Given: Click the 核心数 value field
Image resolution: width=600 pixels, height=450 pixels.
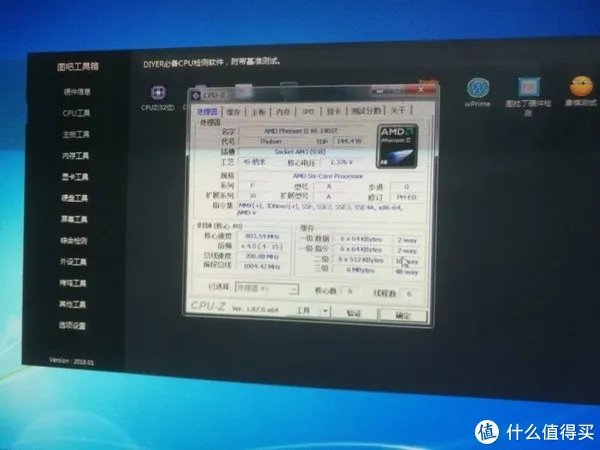Looking at the screenshot, I should pos(350,291).
